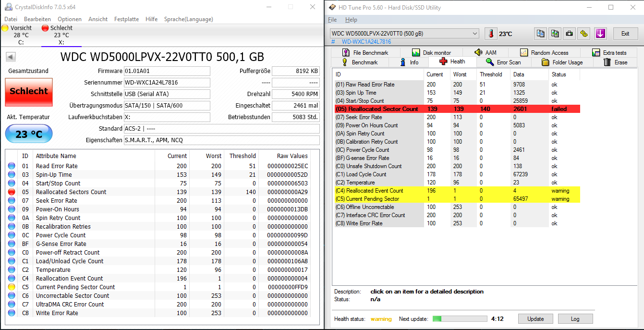The width and height of the screenshot is (644, 330).
Task: Switch to the Extra tests tab
Action: click(x=609, y=52)
